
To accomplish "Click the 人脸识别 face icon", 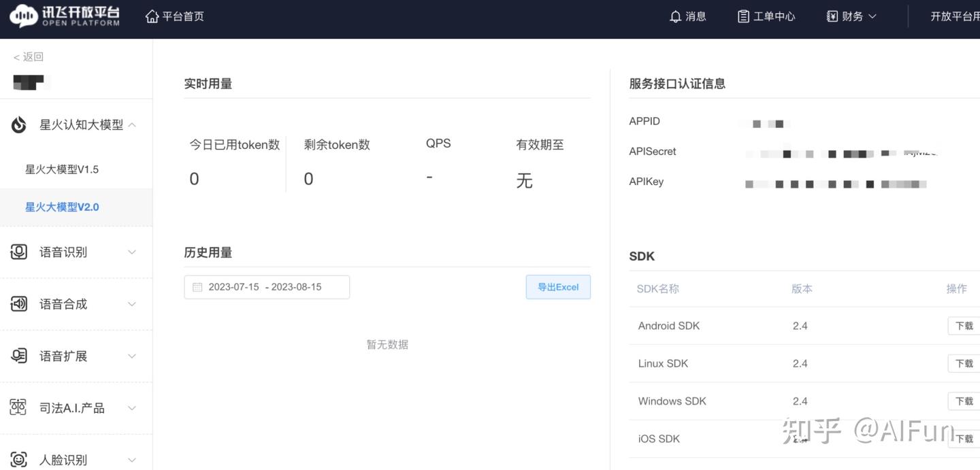I will (x=18, y=460).
